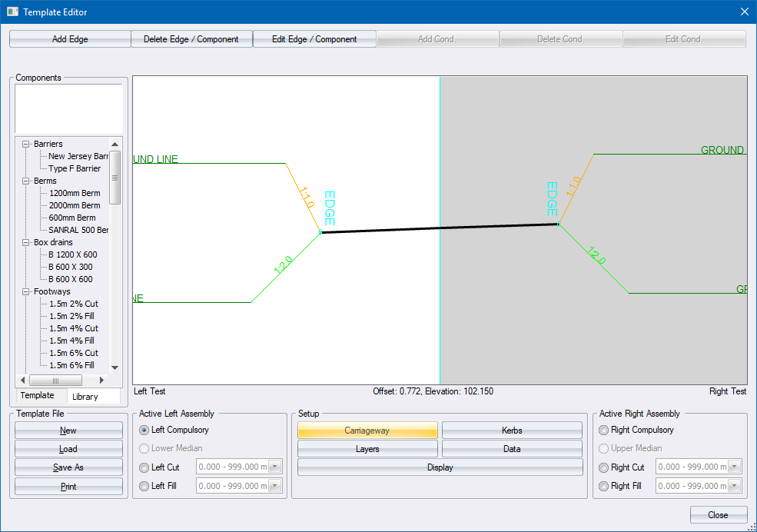The width and height of the screenshot is (757, 532).
Task: Open the Left Cut range dropdown
Action: (275, 467)
